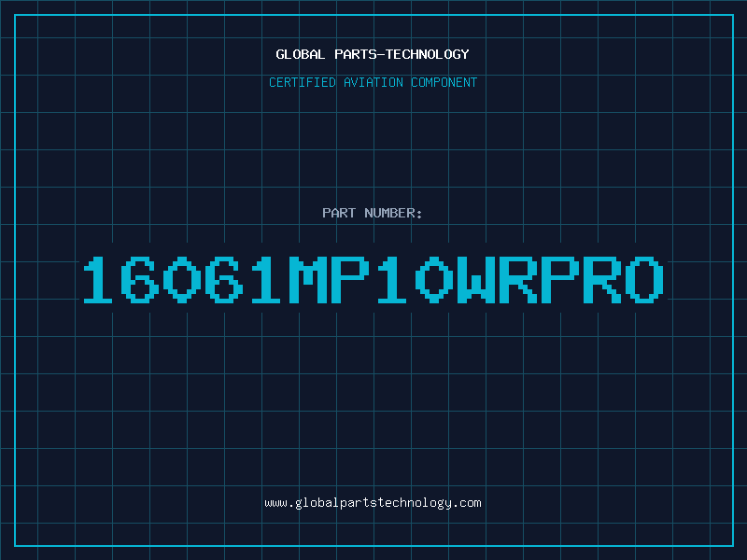
Task: Click the PART NUMBER: label
Action: coord(373,213)
